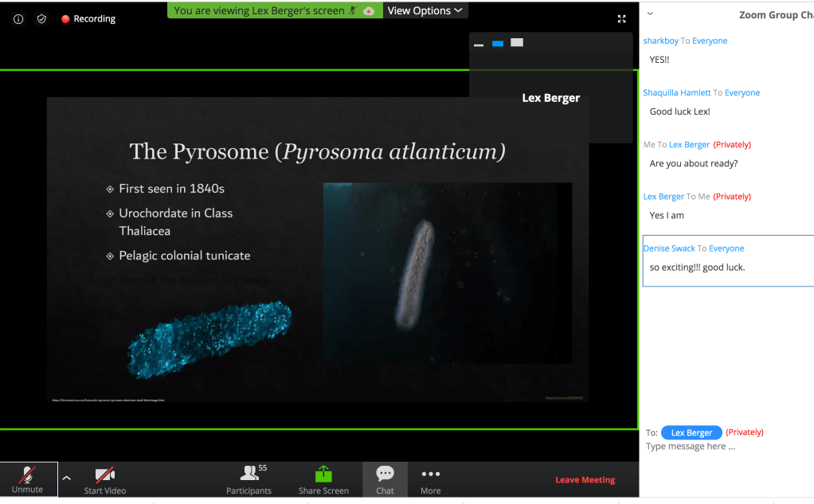
Task: Click in the Type message here field
Action: tap(717, 447)
